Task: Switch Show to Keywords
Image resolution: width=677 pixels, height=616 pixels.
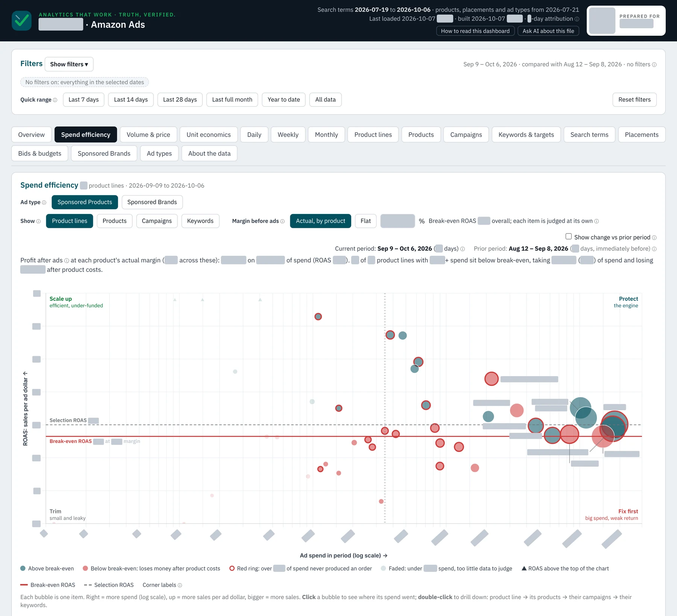Action: 200,221
